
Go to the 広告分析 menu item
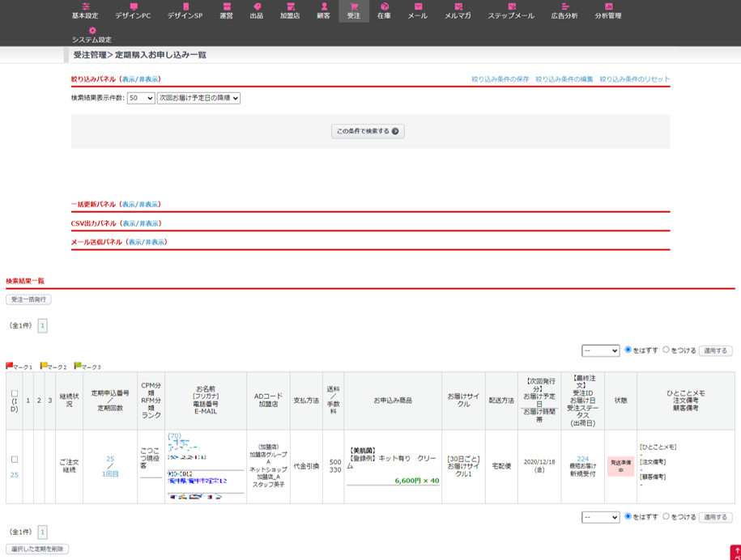tap(564, 11)
